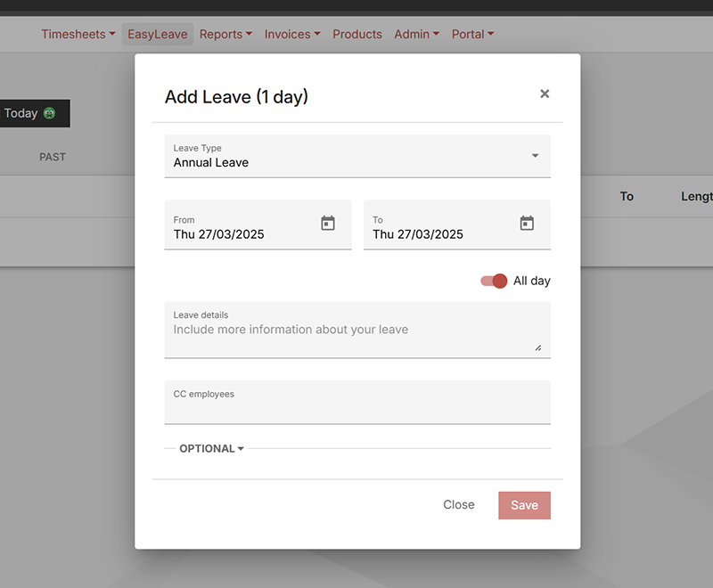The image size is (713, 588).
Task: Close the Add Leave dialog with X
Action: click(x=545, y=94)
